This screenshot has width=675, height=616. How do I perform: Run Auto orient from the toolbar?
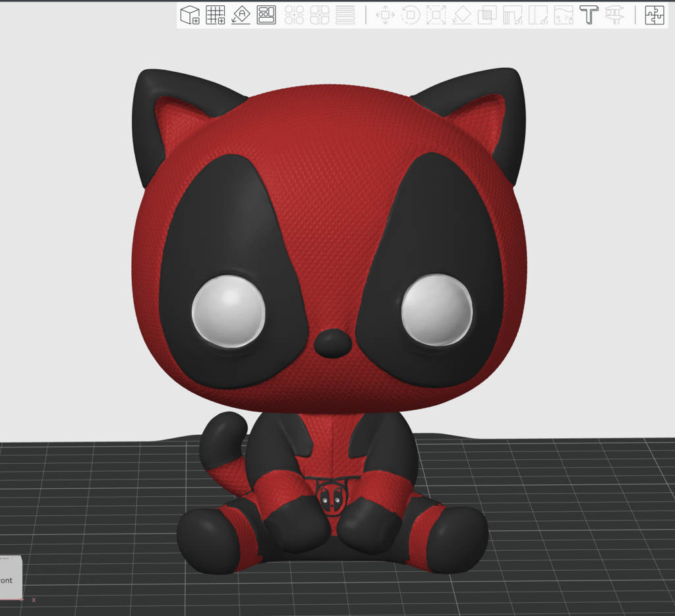click(x=241, y=15)
